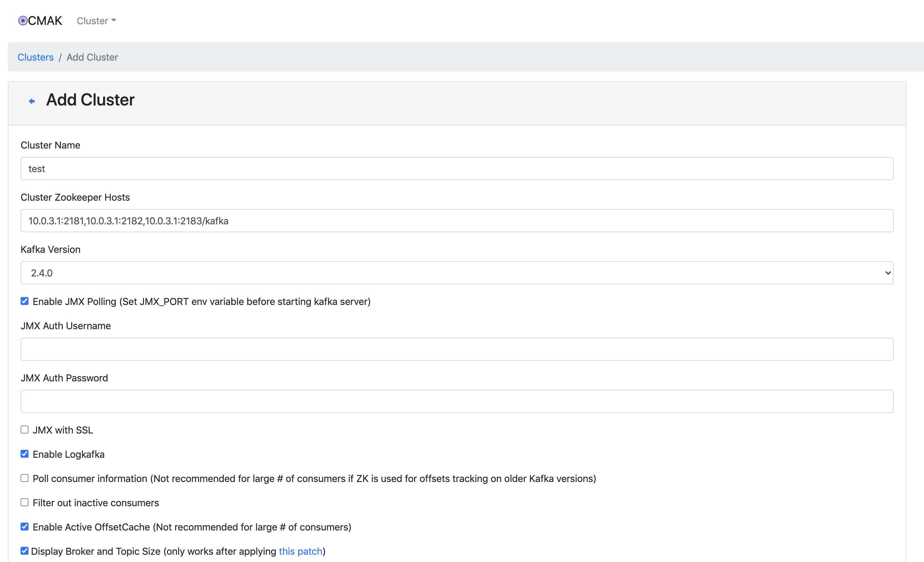Click the CMAK logo icon
Viewport: 924px width, 562px height.
pos(23,21)
